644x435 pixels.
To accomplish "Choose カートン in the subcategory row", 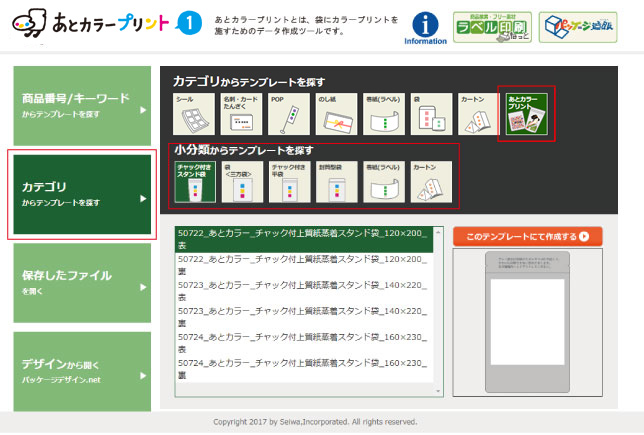I will 431,182.
